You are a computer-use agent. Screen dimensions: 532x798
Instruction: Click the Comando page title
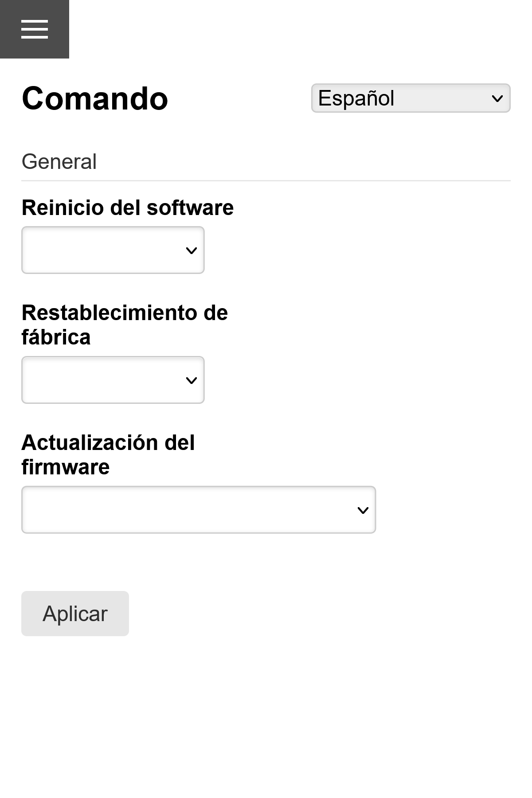tap(94, 99)
